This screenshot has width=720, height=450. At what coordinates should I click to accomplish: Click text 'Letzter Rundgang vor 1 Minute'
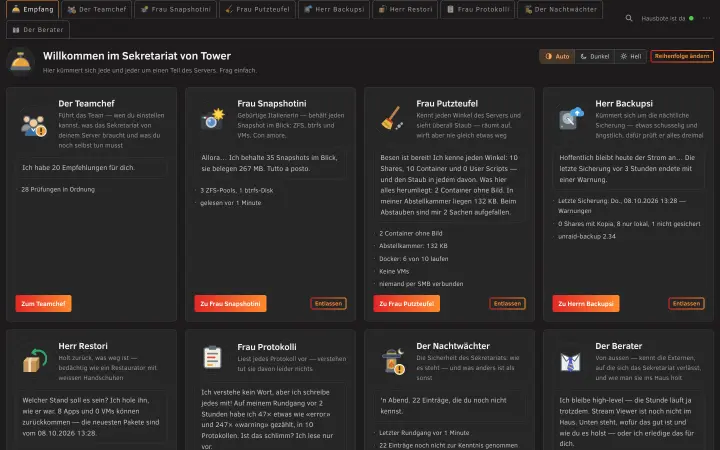pos(424,433)
